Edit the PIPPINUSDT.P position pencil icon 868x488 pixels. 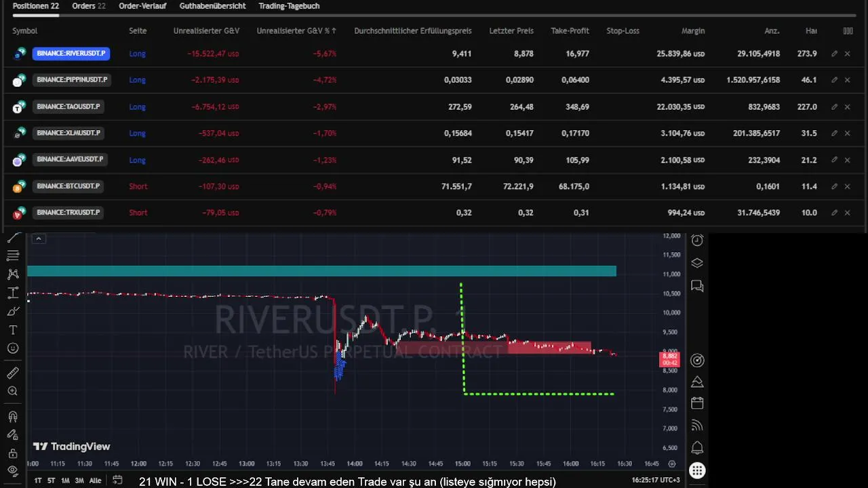coord(834,80)
